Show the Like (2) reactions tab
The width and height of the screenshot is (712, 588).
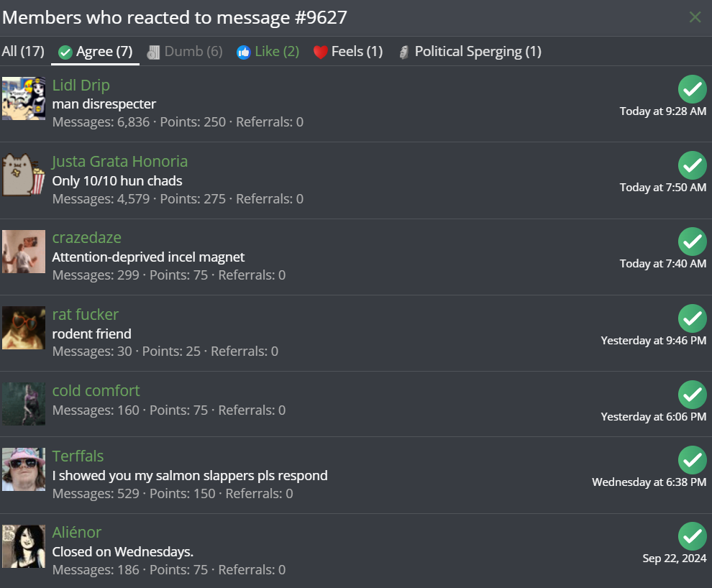pyautogui.click(x=268, y=52)
